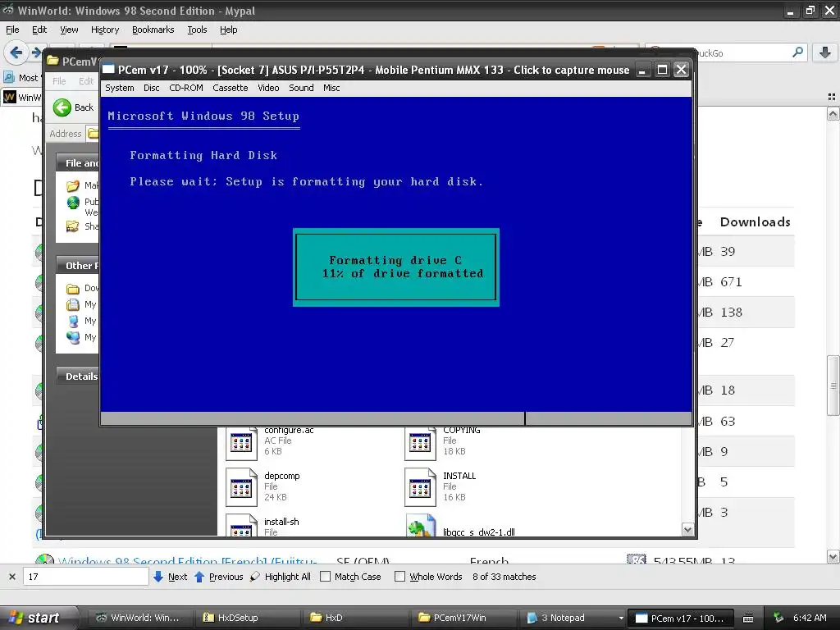Select the depcomp file icon
The image size is (840, 630).
click(241, 487)
